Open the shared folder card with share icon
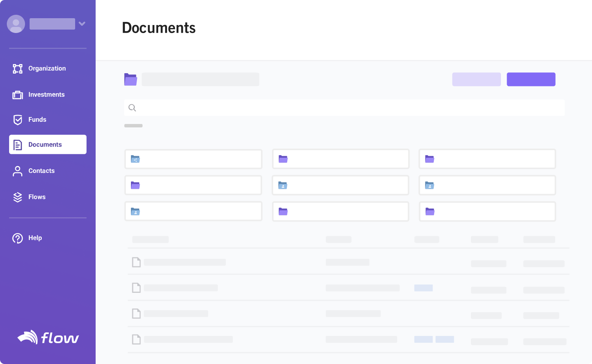The image size is (592, 364). click(x=193, y=159)
